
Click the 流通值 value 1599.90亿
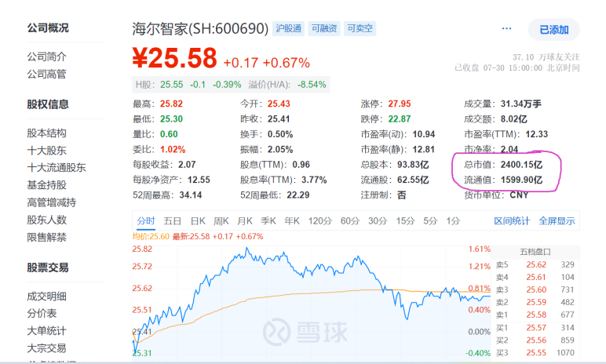(521, 180)
